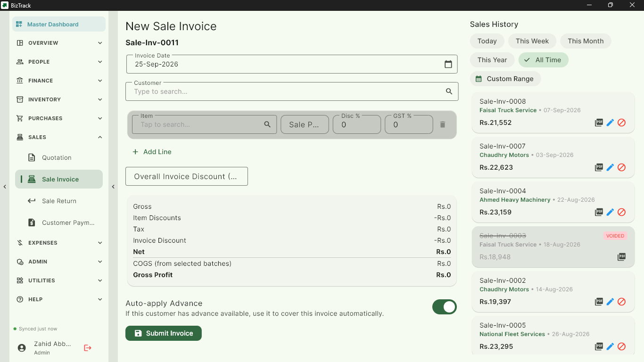
Task: Select the This Year filter chip
Action: point(492,60)
